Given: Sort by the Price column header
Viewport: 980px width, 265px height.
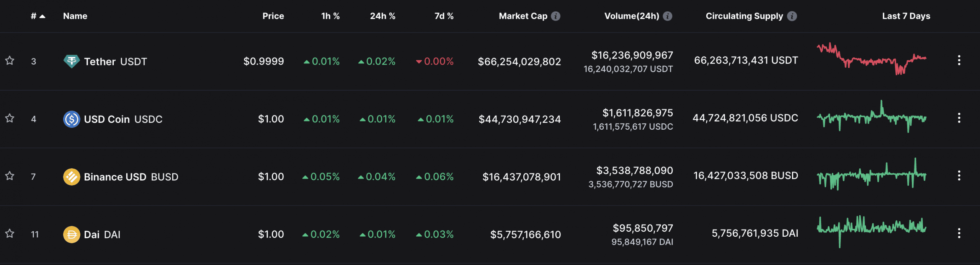Looking at the screenshot, I should (273, 16).
